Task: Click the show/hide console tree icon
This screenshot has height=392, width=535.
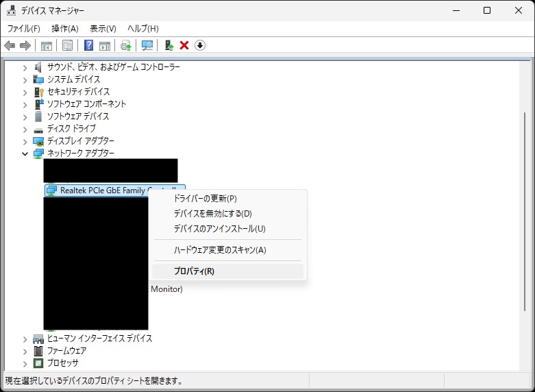Action: point(47,45)
